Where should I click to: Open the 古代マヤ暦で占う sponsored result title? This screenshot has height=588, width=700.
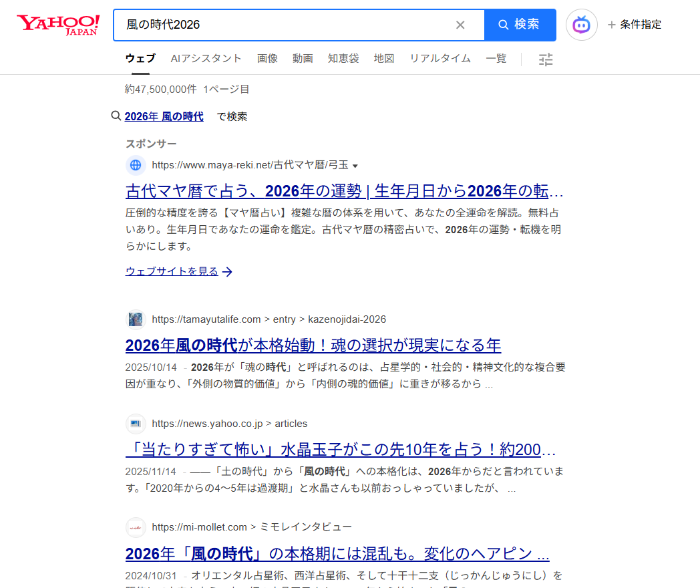tap(344, 191)
